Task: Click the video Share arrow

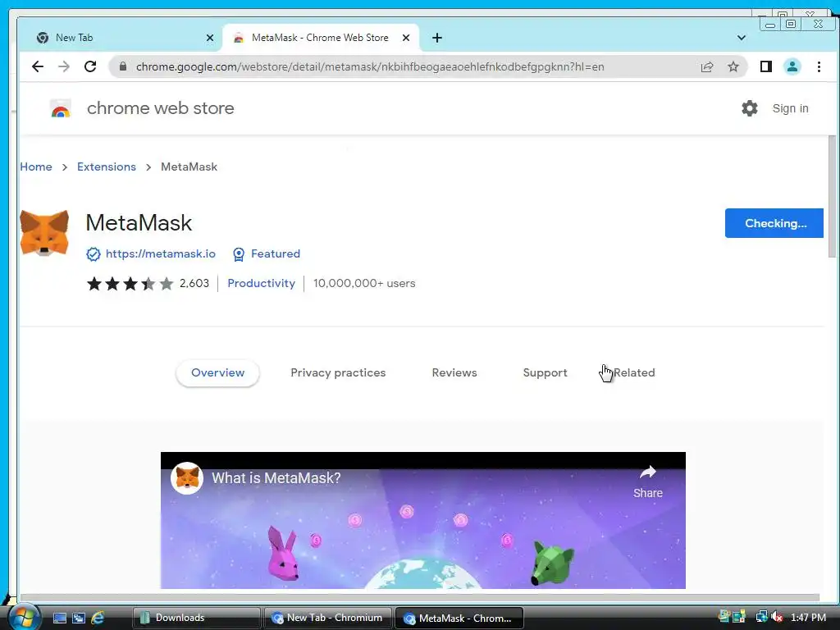Action: [648, 473]
